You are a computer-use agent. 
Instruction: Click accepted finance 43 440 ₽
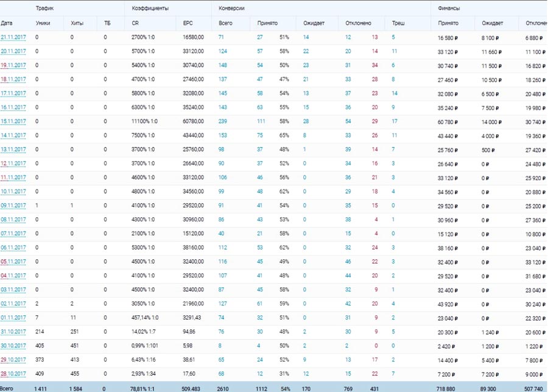(448, 136)
